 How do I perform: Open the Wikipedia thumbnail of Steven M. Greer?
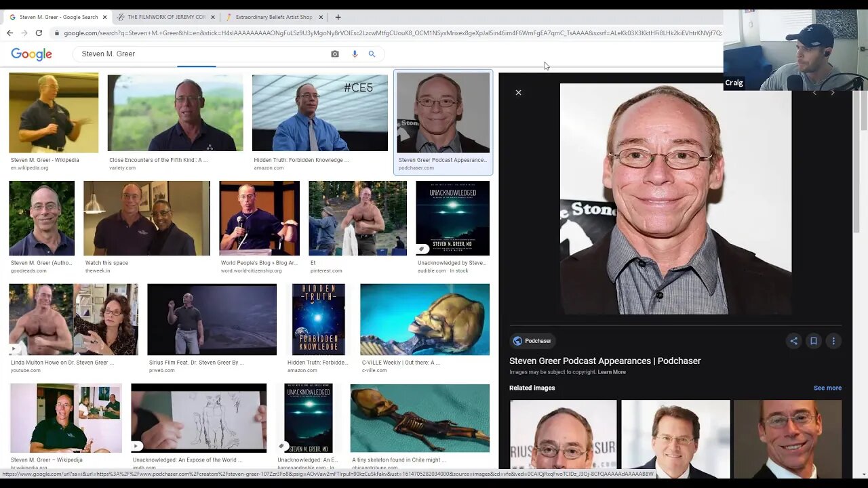(x=54, y=113)
